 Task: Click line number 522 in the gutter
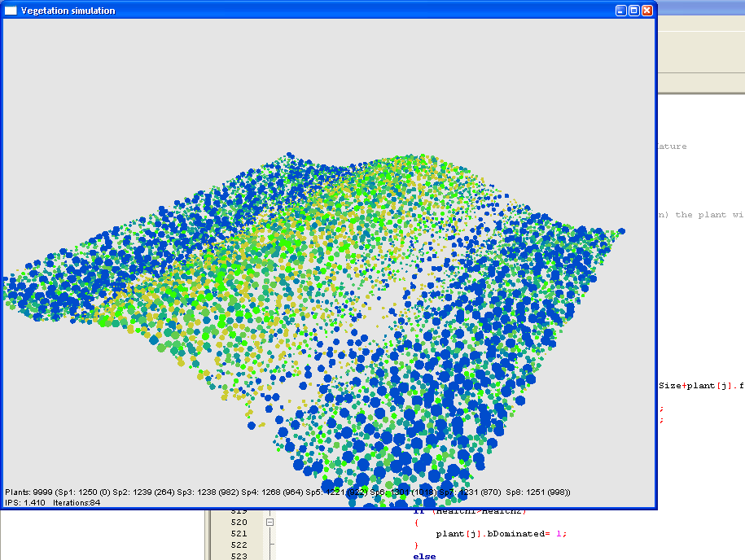coord(239,545)
